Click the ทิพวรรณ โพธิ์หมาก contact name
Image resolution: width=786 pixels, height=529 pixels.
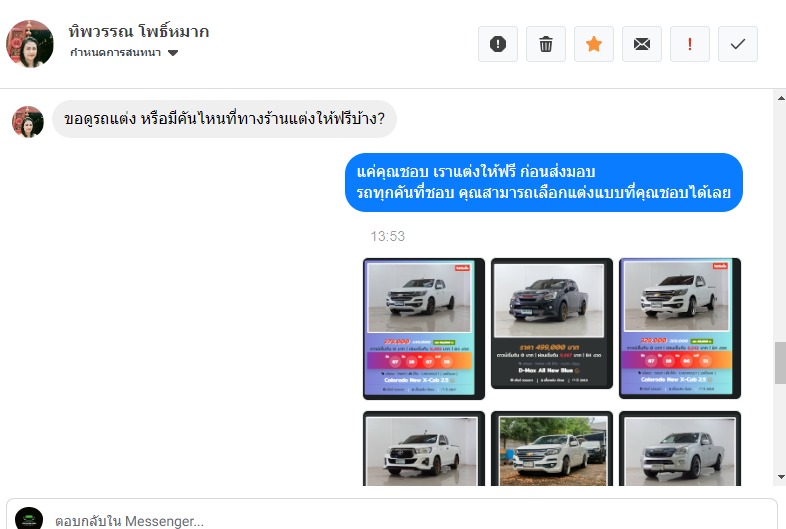click(x=139, y=32)
